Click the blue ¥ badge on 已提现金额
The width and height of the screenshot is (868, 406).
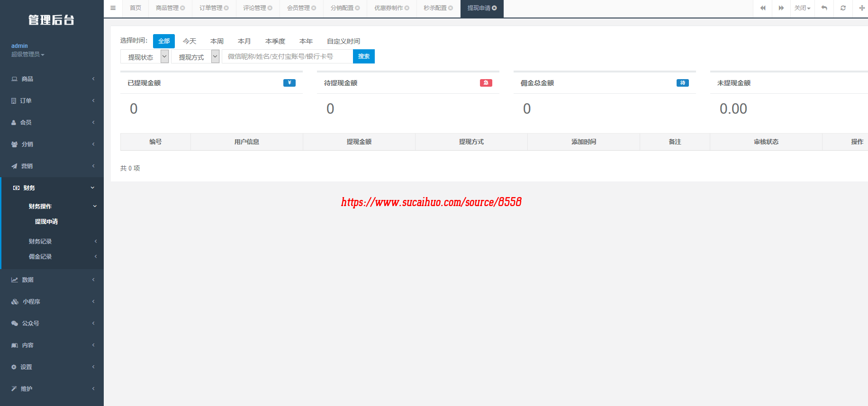[289, 83]
